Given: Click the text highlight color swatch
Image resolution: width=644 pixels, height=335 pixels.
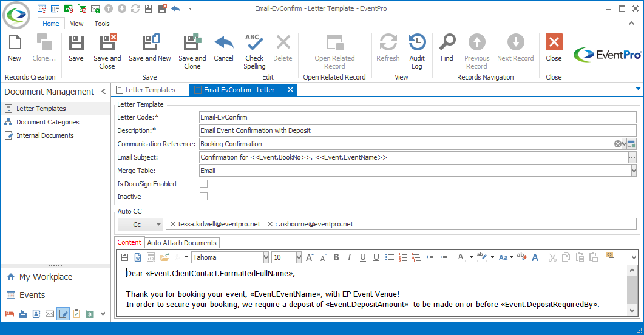Looking at the screenshot, I should (x=482, y=257).
